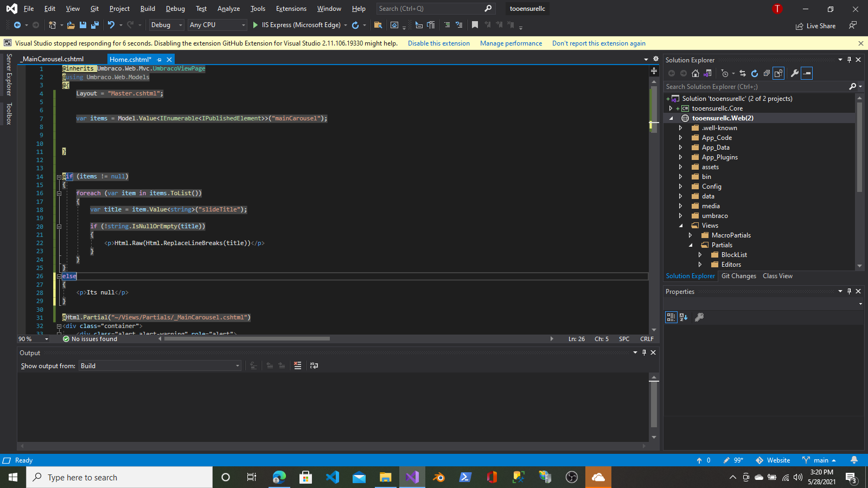Open the Debug configuration dropdown
This screenshot has width=868, height=488.
pos(167,25)
